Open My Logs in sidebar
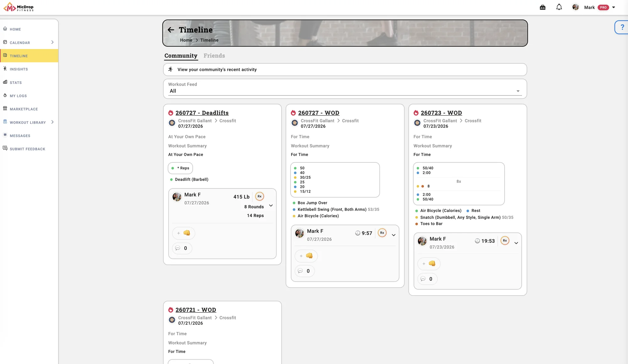Viewport: 628px width, 364px height. click(29, 96)
